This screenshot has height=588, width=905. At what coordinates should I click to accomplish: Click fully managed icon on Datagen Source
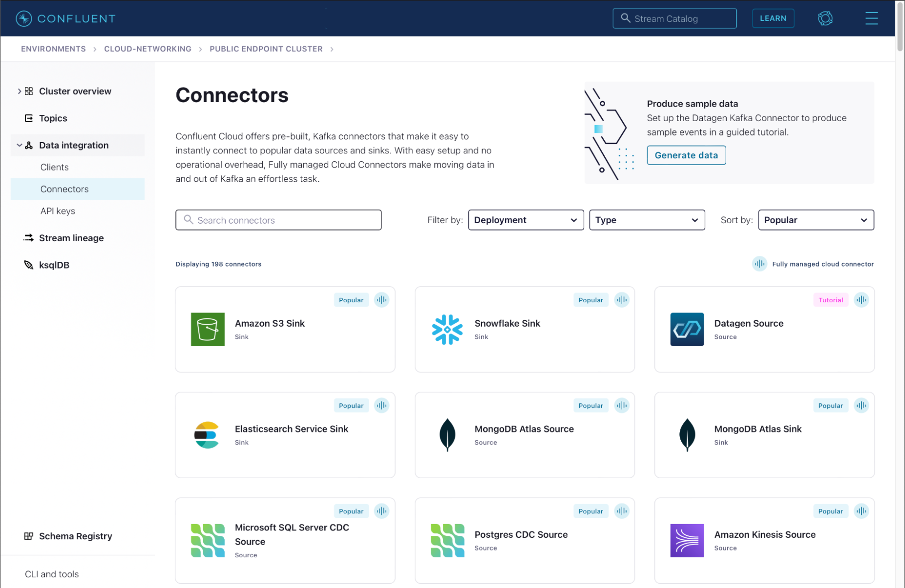861,300
